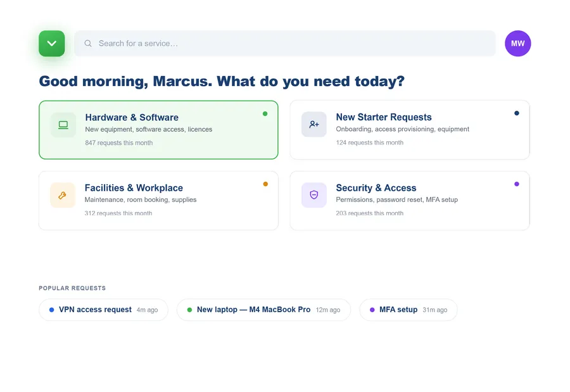The height and width of the screenshot is (392, 570).
Task: Click the navy dot on New Starter Requests
Action: [x=517, y=113]
